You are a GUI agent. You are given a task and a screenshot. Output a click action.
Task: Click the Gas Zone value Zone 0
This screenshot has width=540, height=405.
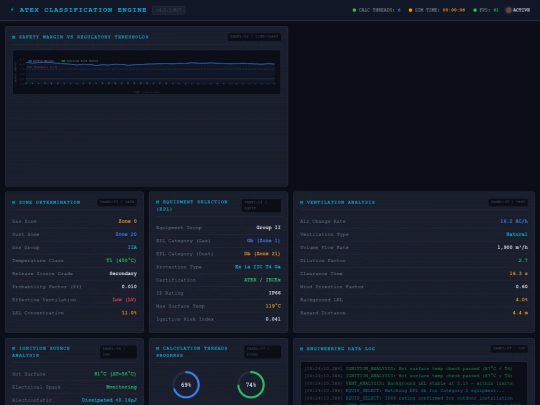[128, 221]
